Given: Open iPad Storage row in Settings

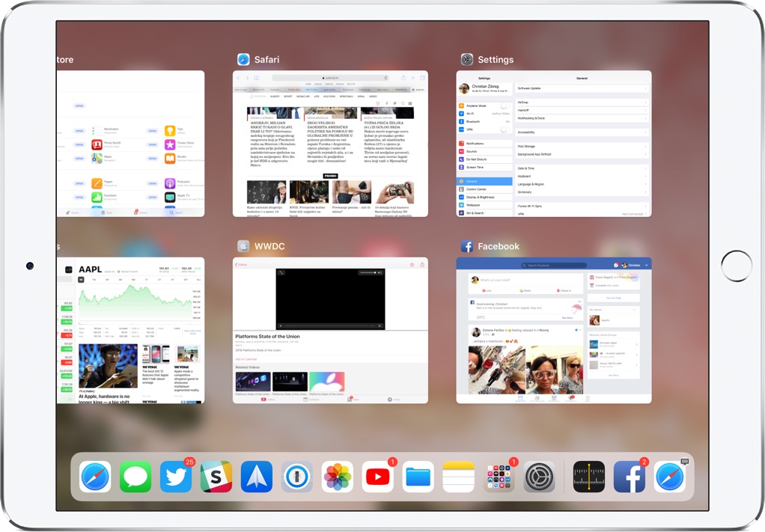Looking at the screenshot, I should pos(582,147).
